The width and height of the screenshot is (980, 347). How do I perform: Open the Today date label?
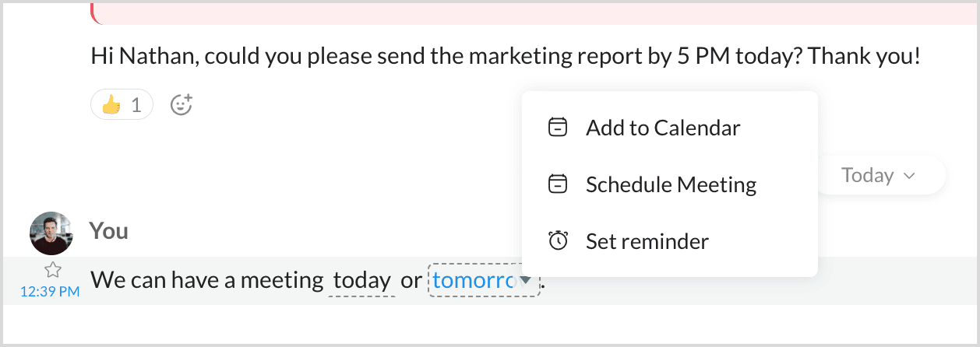pyautogui.click(x=867, y=175)
